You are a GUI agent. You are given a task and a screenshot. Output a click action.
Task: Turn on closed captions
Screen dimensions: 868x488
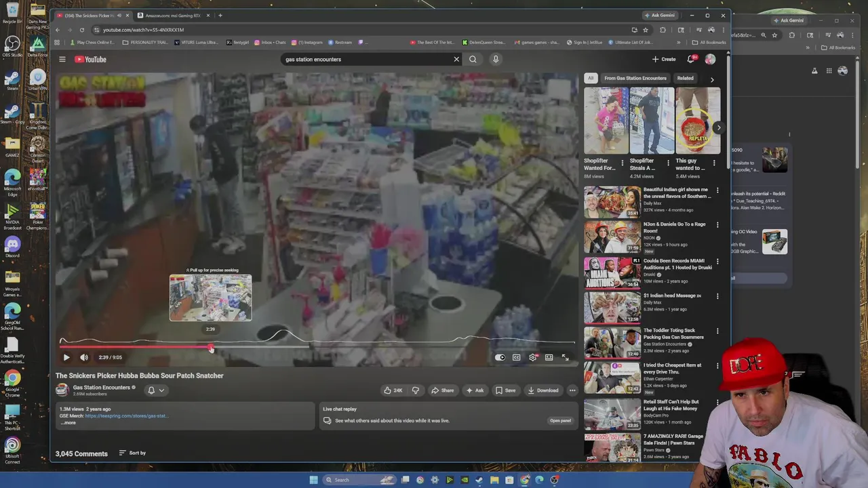[516, 357]
